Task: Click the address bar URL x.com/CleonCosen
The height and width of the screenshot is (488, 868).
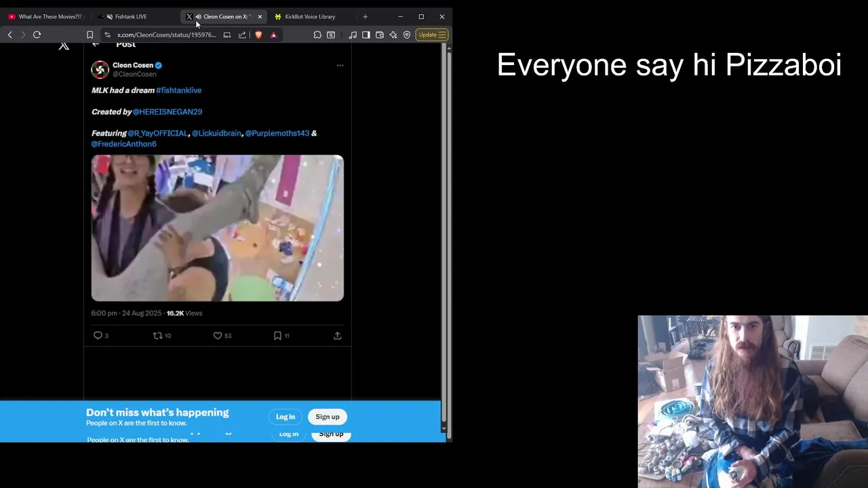Action: (x=166, y=35)
